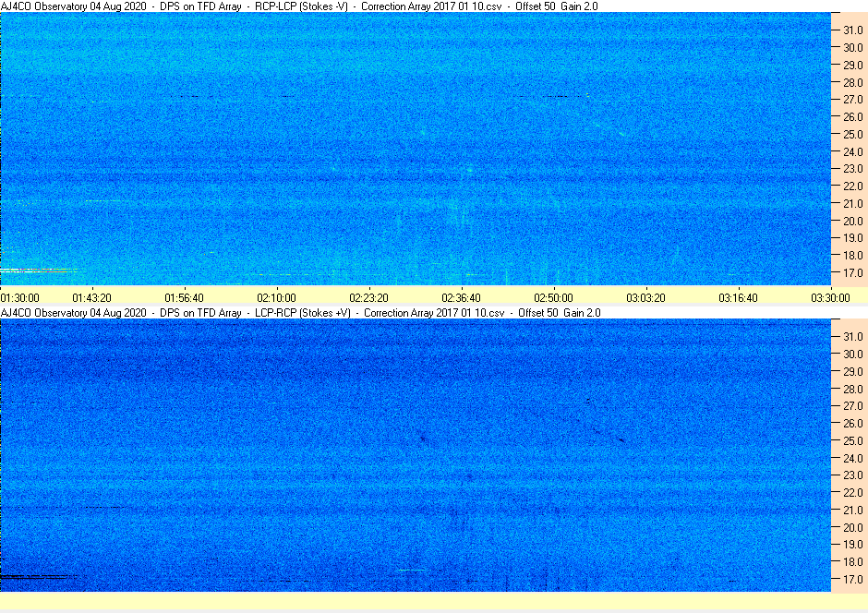The height and width of the screenshot is (613, 868).
Task: Click the 02:10:00 time axis label
Action: tap(277, 297)
